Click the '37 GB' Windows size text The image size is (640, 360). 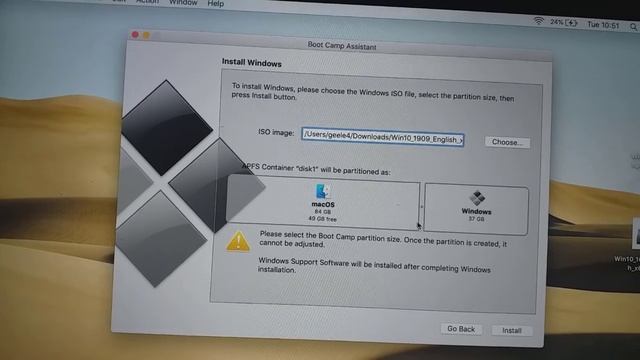(476, 219)
